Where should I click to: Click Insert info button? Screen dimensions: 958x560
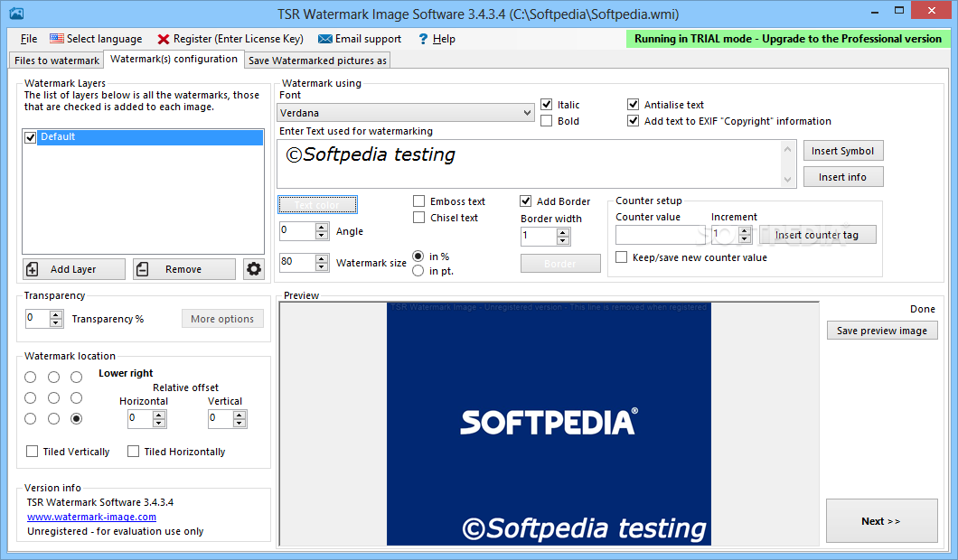(843, 177)
